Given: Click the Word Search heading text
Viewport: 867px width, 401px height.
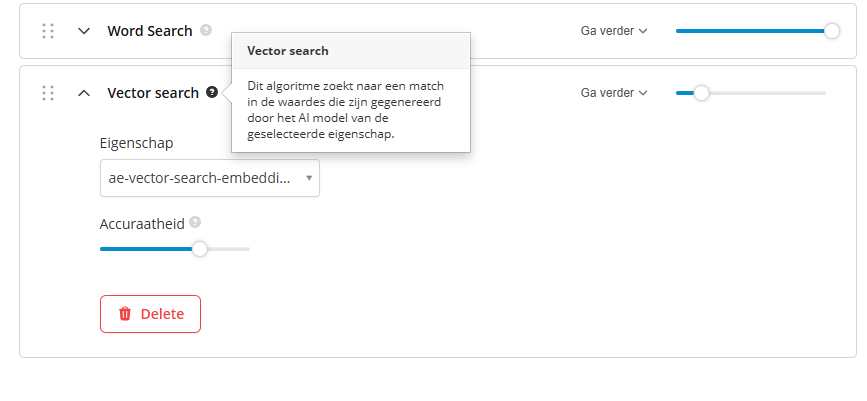Looking at the screenshot, I should click(x=150, y=31).
